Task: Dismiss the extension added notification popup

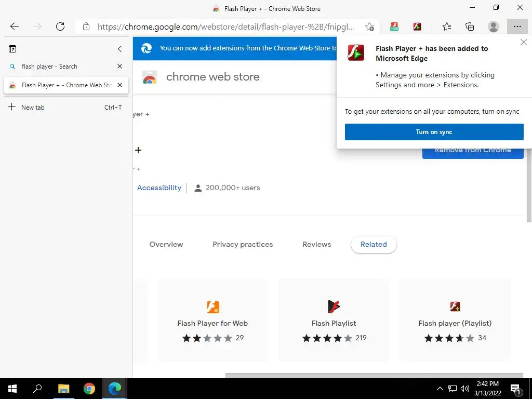Action: 524,42
